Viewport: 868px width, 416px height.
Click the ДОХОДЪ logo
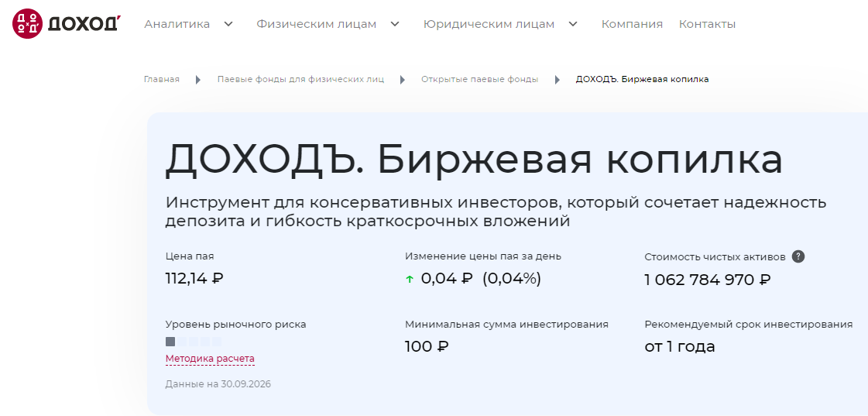pyautogui.click(x=66, y=24)
